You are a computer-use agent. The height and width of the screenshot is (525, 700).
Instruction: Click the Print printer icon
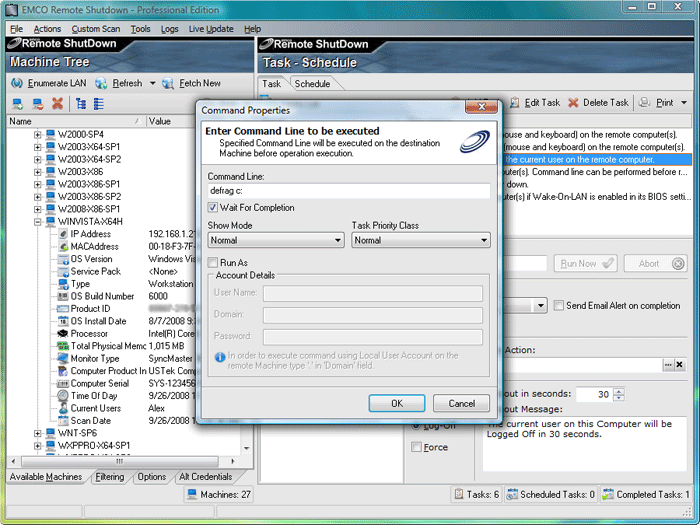click(x=644, y=103)
